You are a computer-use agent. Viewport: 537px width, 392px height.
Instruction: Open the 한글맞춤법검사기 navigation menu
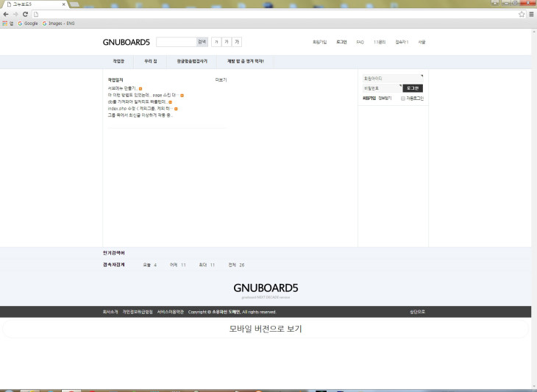[x=192, y=61]
